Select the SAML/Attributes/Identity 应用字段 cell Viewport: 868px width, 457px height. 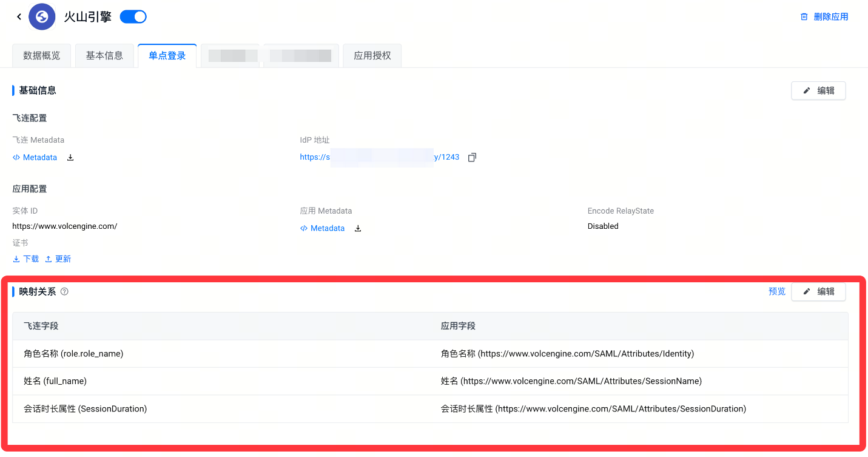coord(639,354)
